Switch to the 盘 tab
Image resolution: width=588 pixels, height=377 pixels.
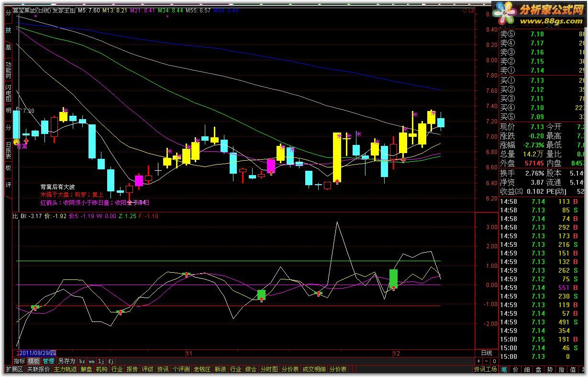(x=539, y=369)
